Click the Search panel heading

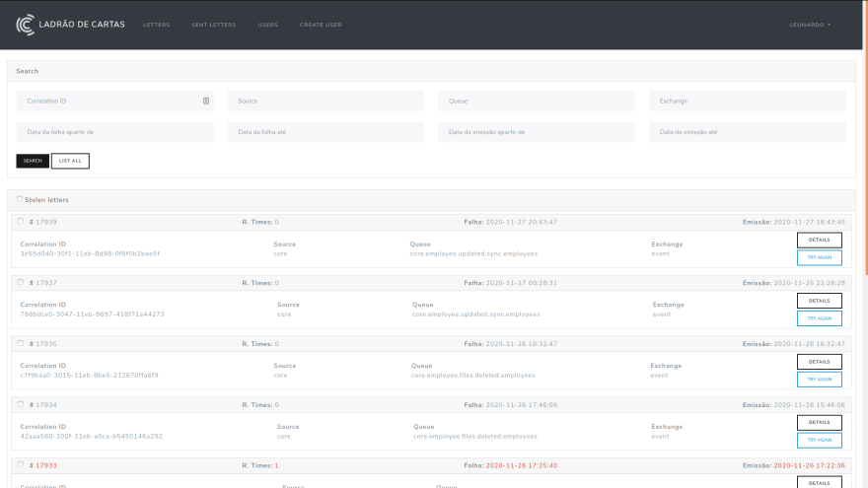coord(28,71)
